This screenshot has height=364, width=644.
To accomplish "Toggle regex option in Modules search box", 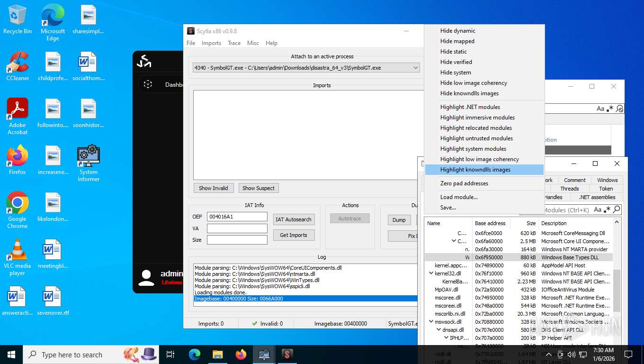I will (608, 209).
